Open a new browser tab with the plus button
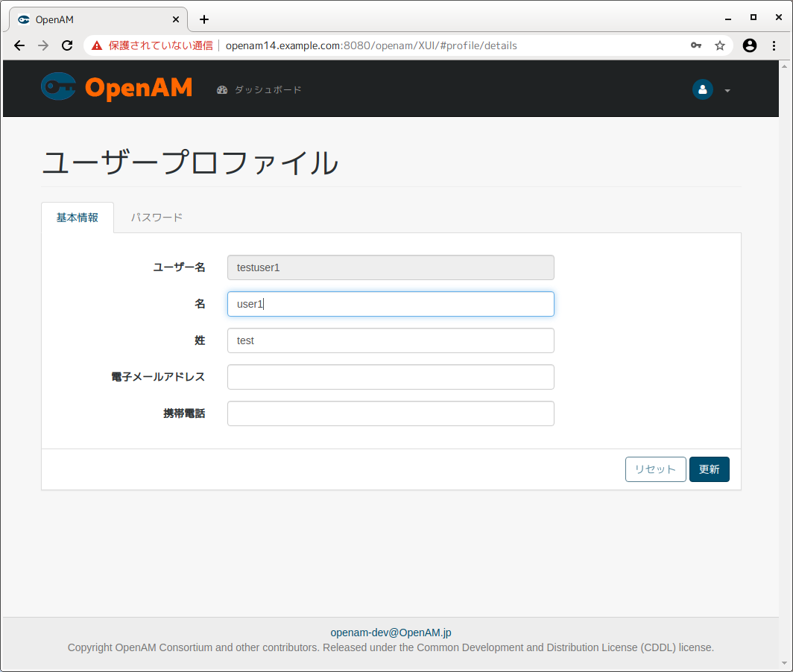 204,19
